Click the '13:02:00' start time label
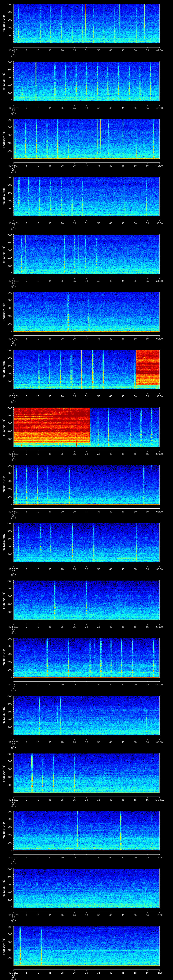Viewport: 173px width, 980px height. click(x=13, y=973)
